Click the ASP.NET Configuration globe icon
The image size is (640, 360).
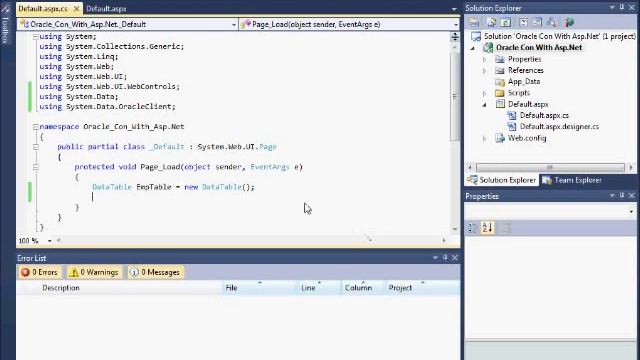tap(569, 22)
